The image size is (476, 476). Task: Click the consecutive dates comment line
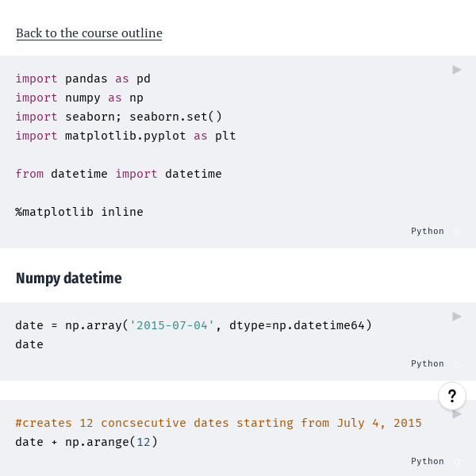tap(218, 423)
